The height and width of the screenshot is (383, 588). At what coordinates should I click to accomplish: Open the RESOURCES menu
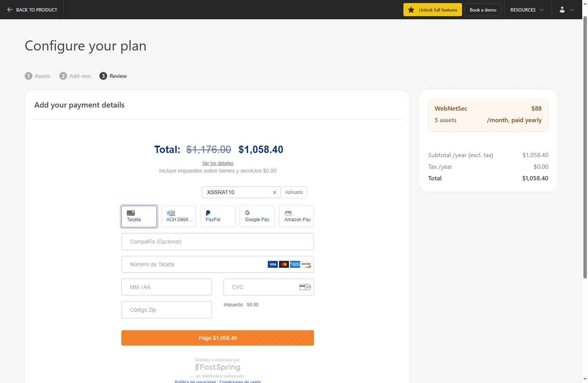pyautogui.click(x=527, y=10)
